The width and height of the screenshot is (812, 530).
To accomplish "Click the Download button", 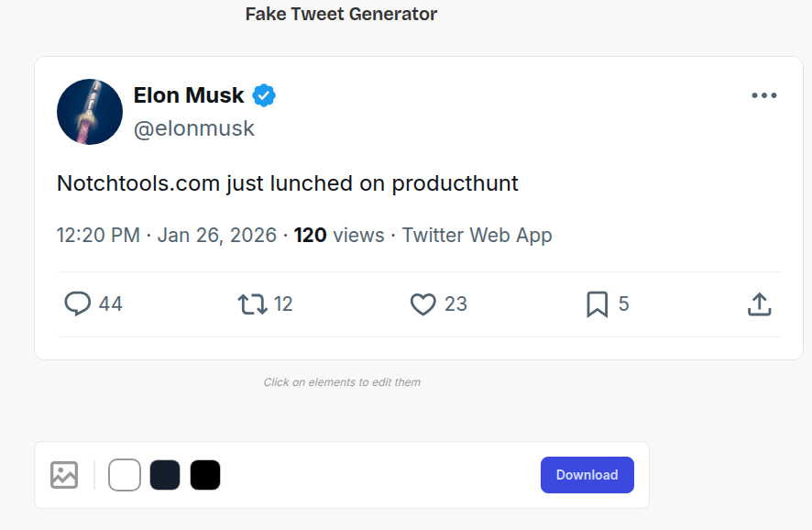I will tap(587, 475).
